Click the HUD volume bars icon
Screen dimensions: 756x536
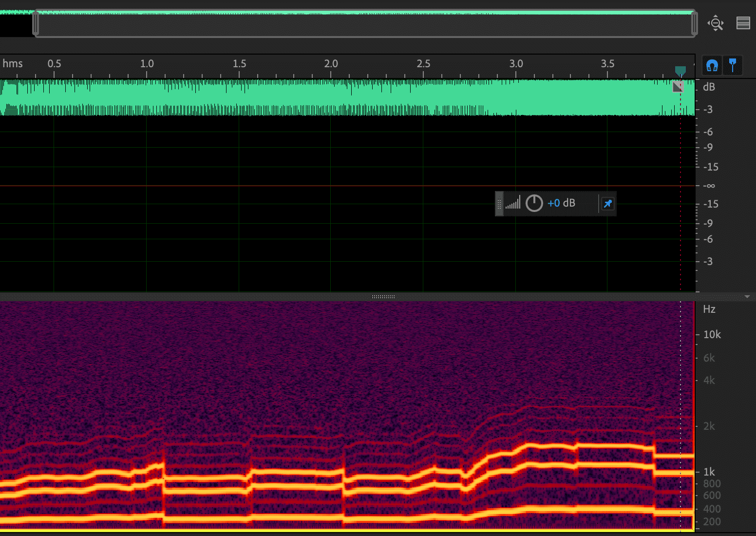pyautogui.click(x=512, y=203)
